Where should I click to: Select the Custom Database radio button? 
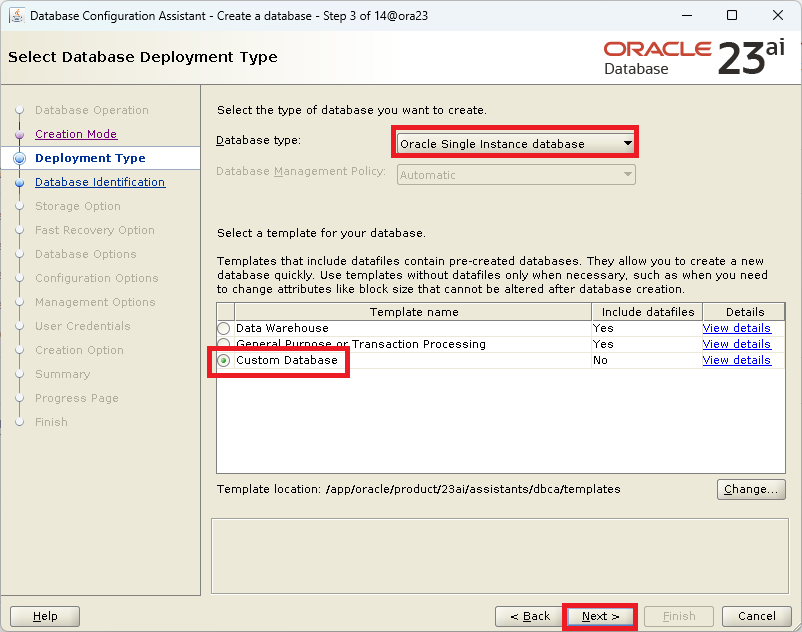[224, 360]
